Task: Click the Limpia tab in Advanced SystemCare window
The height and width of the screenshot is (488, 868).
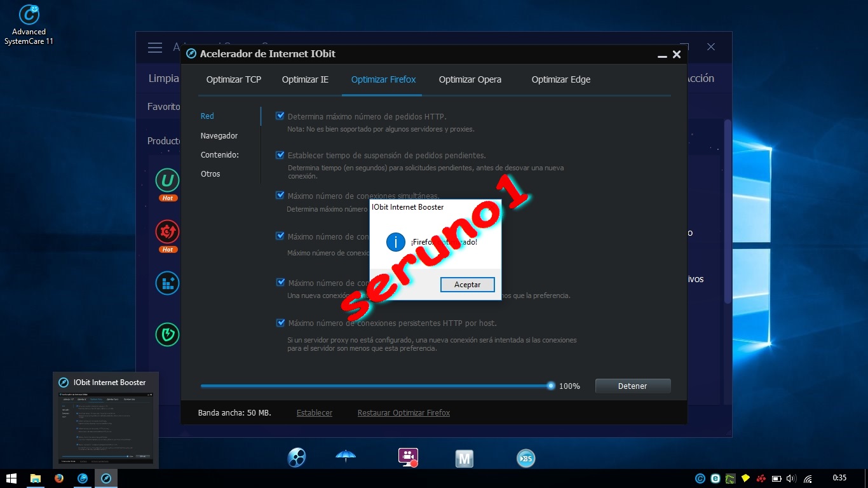Action: pyautogui.click(x=164, y=79)
